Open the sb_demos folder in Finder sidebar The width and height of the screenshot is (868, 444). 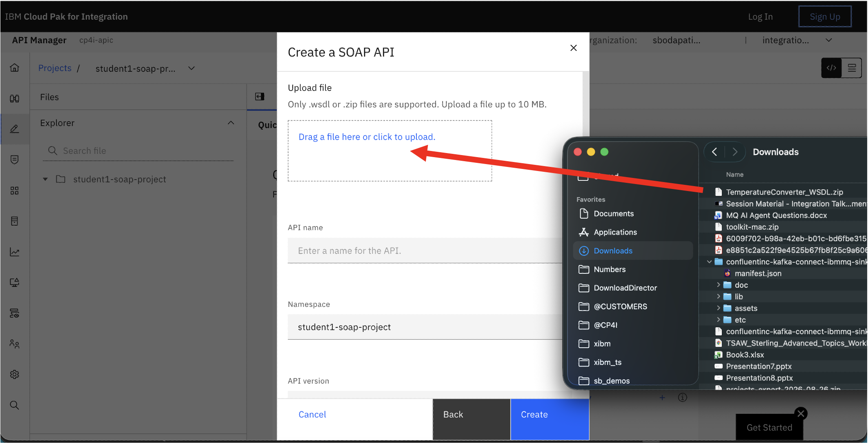633,381
